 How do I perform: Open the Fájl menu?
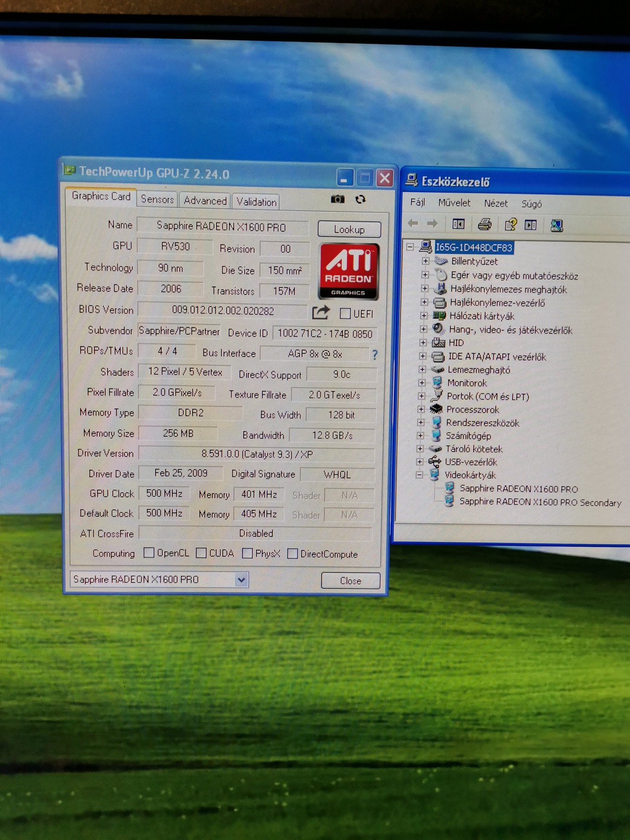tap(417, 202)
